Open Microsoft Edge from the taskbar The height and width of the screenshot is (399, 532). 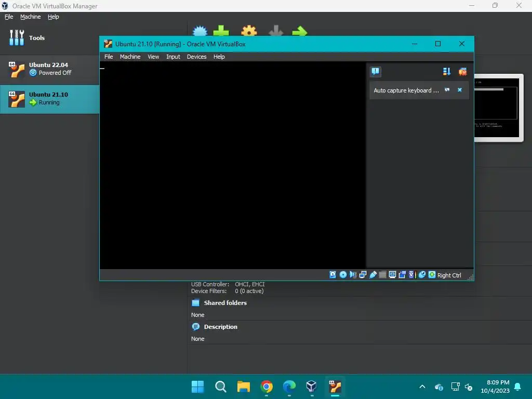click(x=289, y=387)
